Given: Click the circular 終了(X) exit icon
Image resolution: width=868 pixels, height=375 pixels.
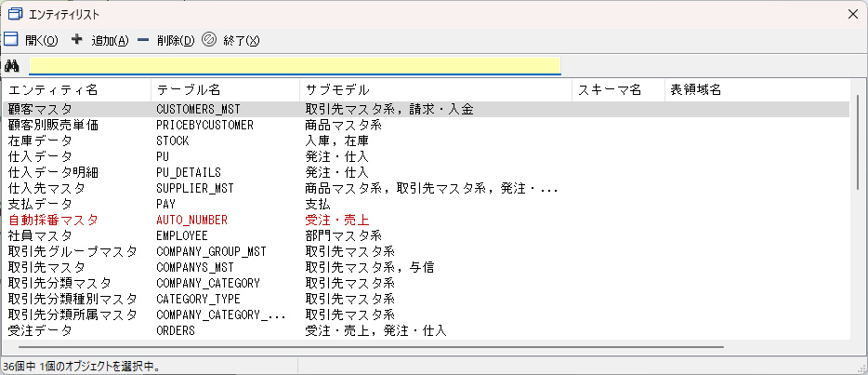Looking at the screenshot, I should point(209,39).
